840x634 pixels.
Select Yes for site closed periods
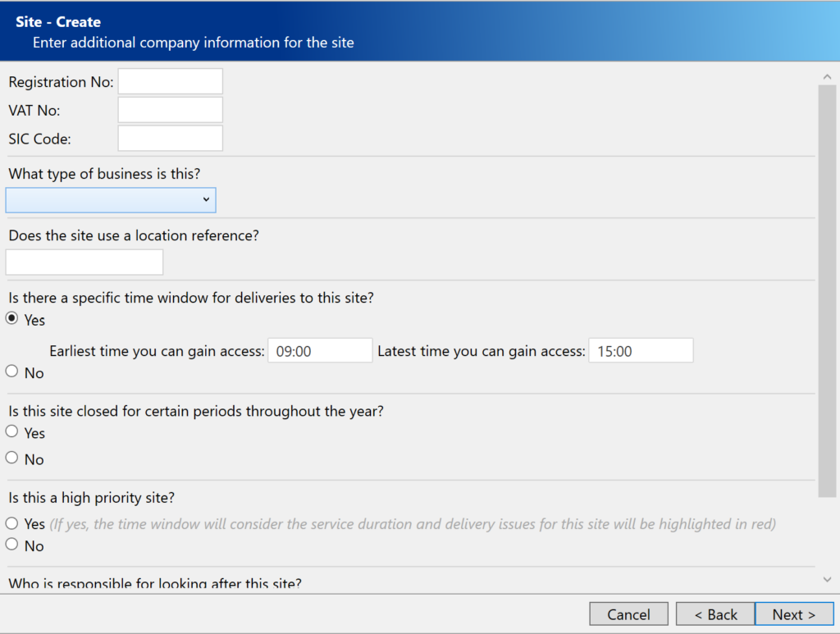point(12,431)
